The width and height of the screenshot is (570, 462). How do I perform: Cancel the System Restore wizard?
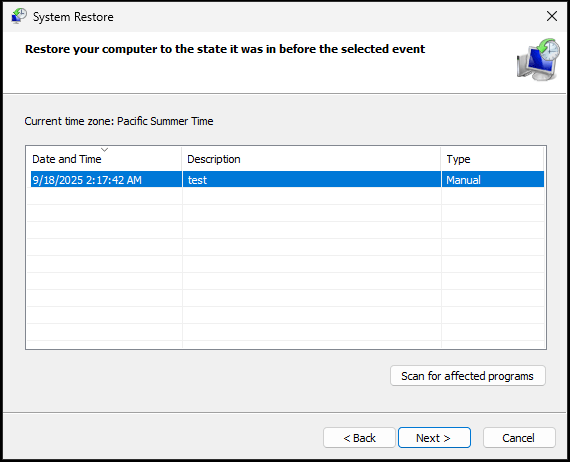[x=519, y=438]
